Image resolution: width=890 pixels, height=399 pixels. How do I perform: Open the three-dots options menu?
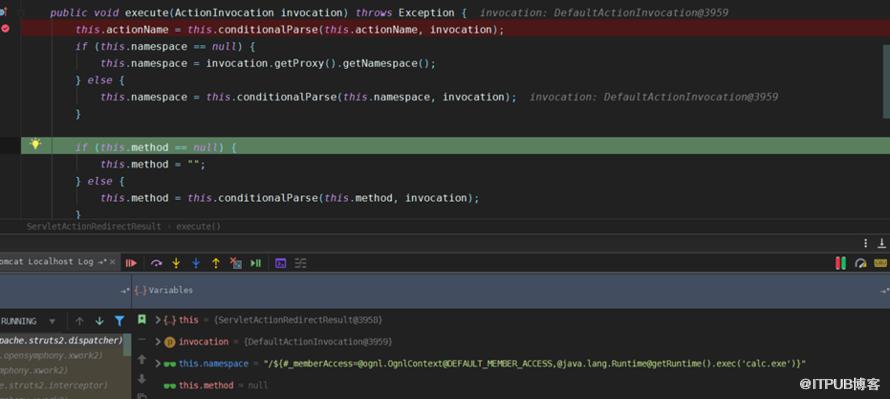click(866, 243)
